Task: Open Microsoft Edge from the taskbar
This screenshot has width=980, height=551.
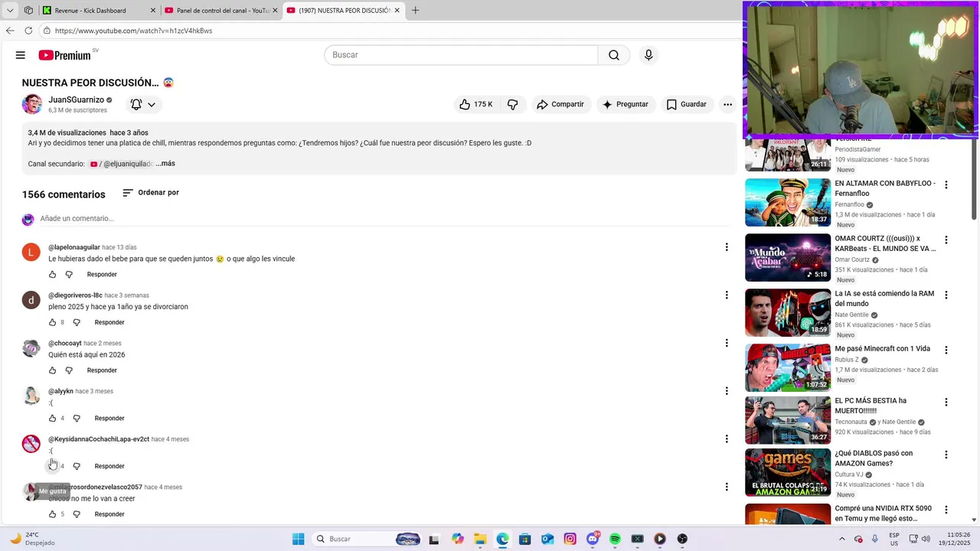Action: [x=502, y=539]
